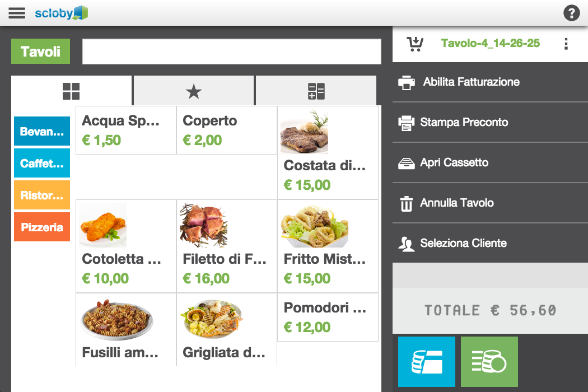
Task: Select the Pizzeria category
Action: [42, 227]
